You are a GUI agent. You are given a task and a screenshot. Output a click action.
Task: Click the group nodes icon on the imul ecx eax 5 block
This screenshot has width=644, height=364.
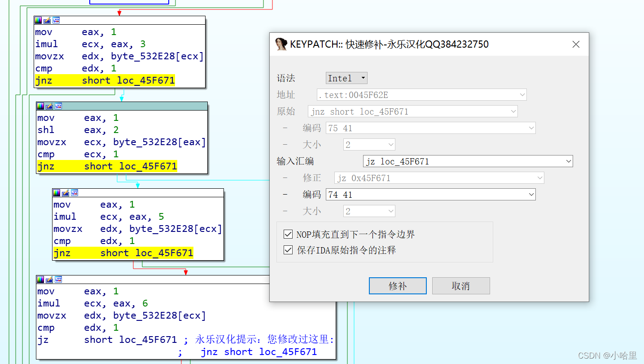[74, 192]
